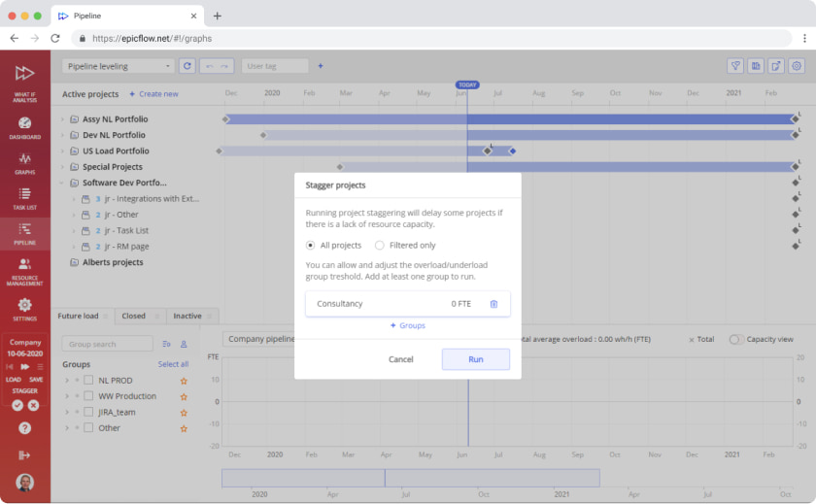Screen dimensions: 816x504
Task: Select the All projects radio option
Action: click(310, 245)
